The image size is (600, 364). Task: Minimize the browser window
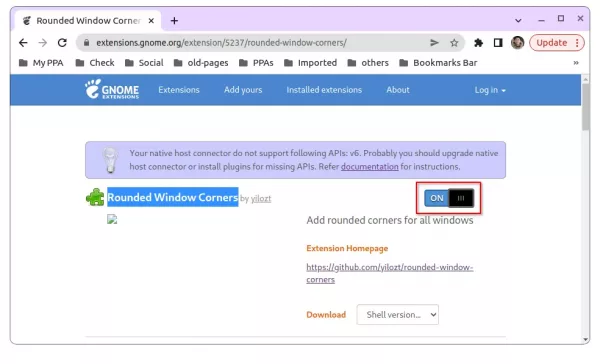(x=541, y=20)
